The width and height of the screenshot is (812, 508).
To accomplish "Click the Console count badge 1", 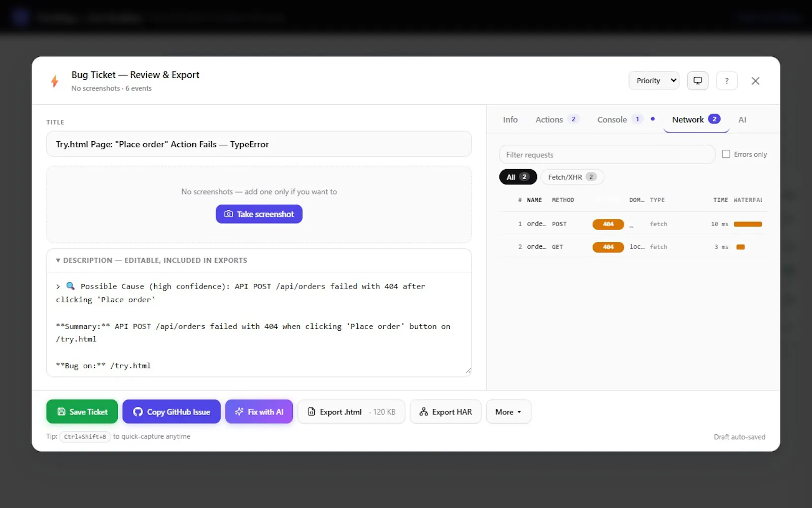I will (637, 119).
